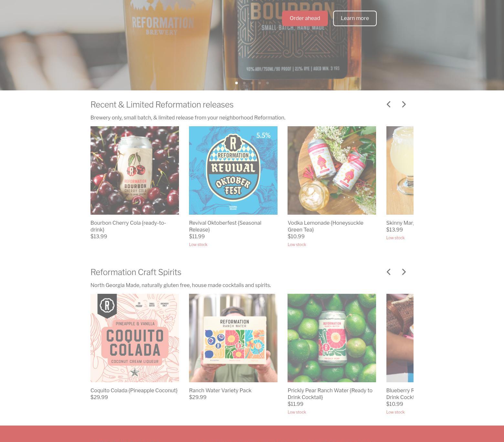Open Bourbon Cherry Cola product image
Image resolution: width=504 pixels, height=442 pixels.
(135, 170)
